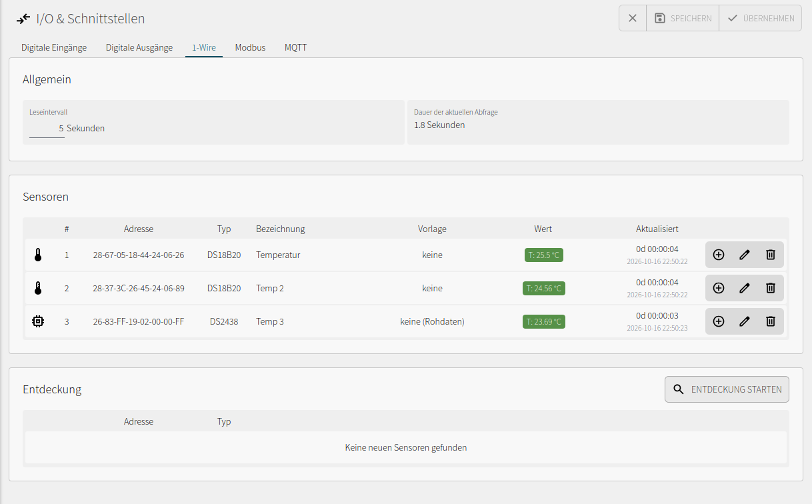Image resolution: width=812 pixels, height=504 pixels.
Task: Click the Bezeichnung column header
Action: tap(281, 229)
